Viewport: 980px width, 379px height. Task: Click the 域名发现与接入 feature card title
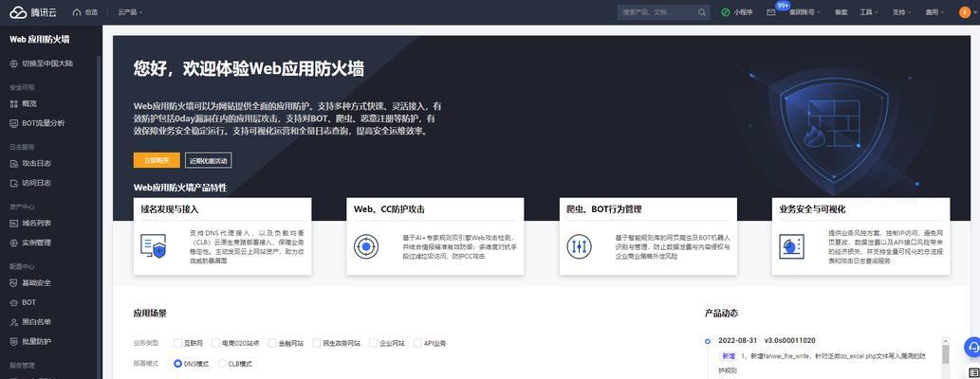(170, 209)
